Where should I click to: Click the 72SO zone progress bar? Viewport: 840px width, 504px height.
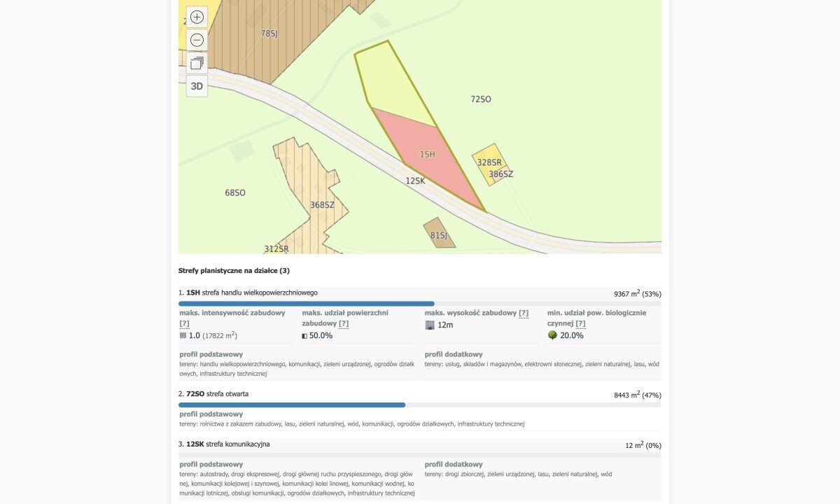pos(292,405)
